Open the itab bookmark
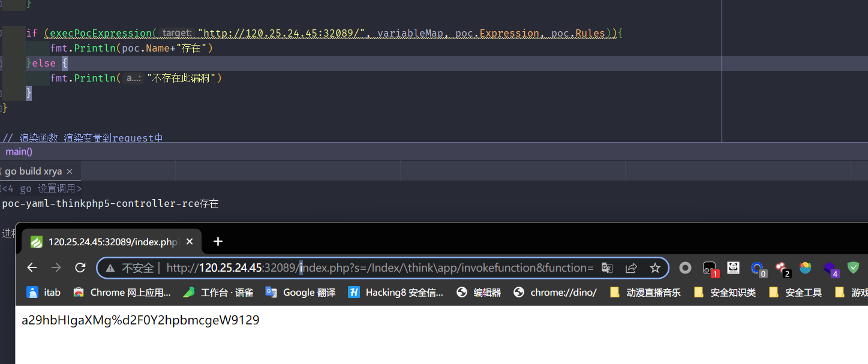Screen dimensions: 868x364 [x=43, y=292]
